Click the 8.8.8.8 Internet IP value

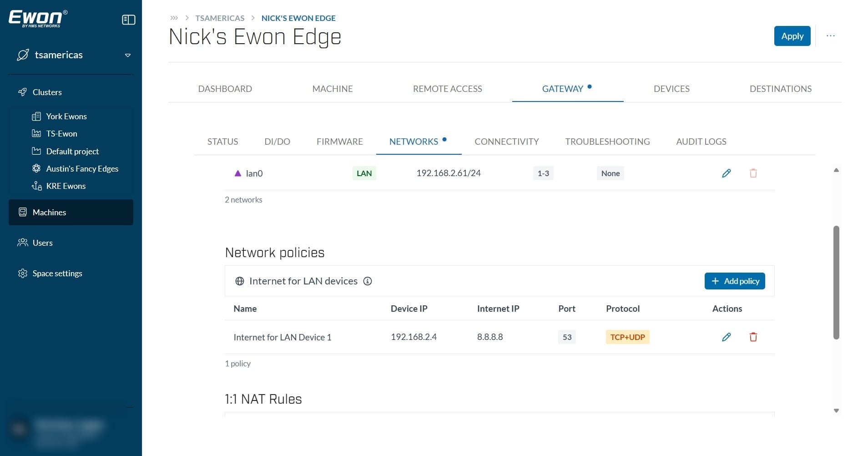(490, 337)
